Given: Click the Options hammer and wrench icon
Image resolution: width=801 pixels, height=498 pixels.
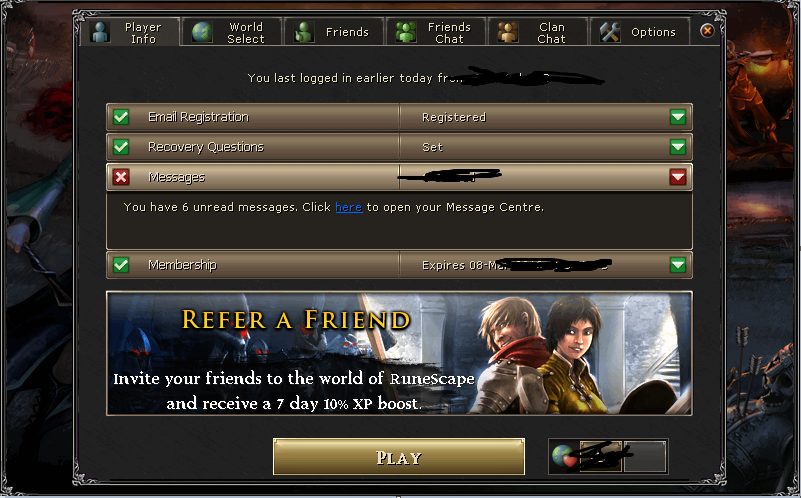Looking at the screenshot, I should (610, 32).
